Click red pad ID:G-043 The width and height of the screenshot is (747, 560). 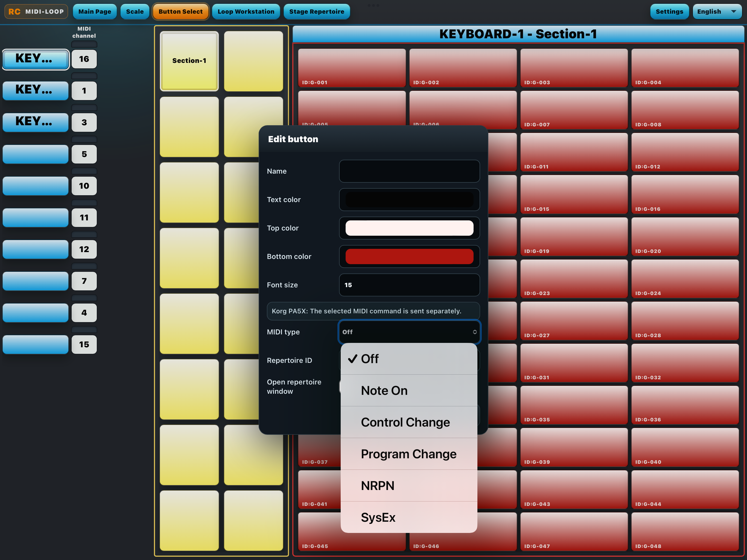pos(574,490)
